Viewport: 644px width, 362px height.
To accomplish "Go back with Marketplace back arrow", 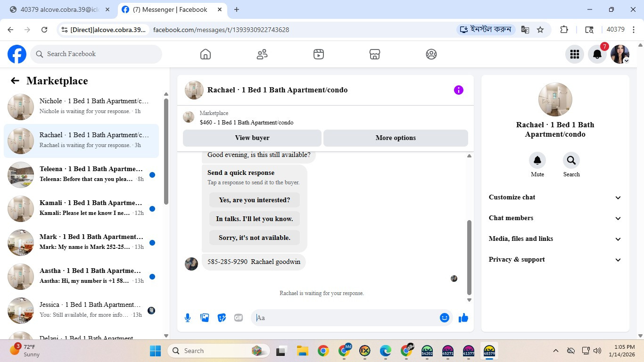I will pyautogui.click(x=15, y=81).
